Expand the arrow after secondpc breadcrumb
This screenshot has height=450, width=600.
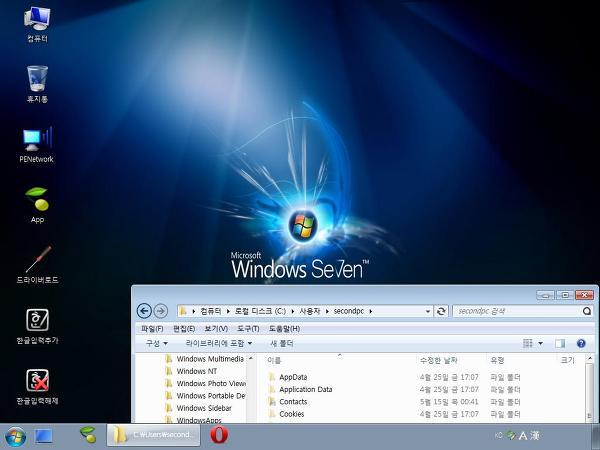[370, 311]
